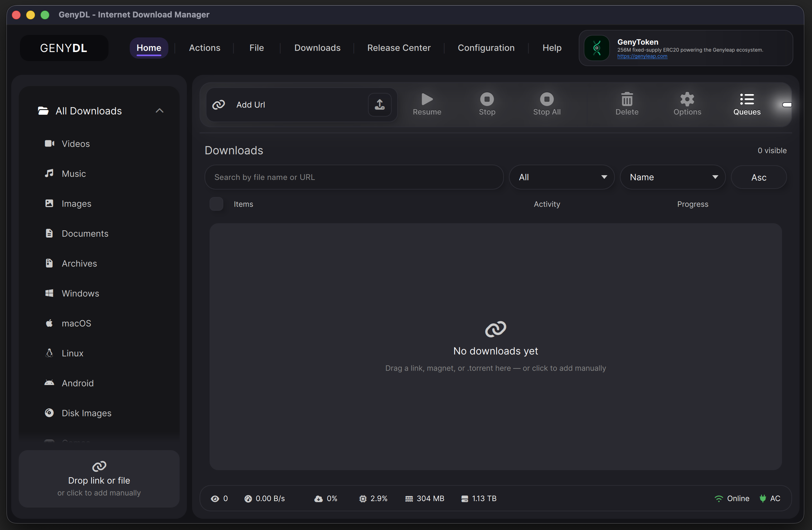
Task: Open the Configuration menu
Action: pyautogui.click(x=486, y=48)
